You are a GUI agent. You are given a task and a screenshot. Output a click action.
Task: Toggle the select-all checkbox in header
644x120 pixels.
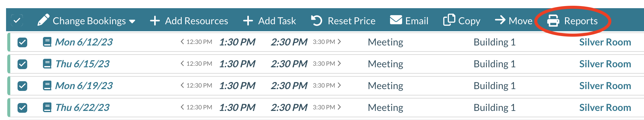point(17,21)
